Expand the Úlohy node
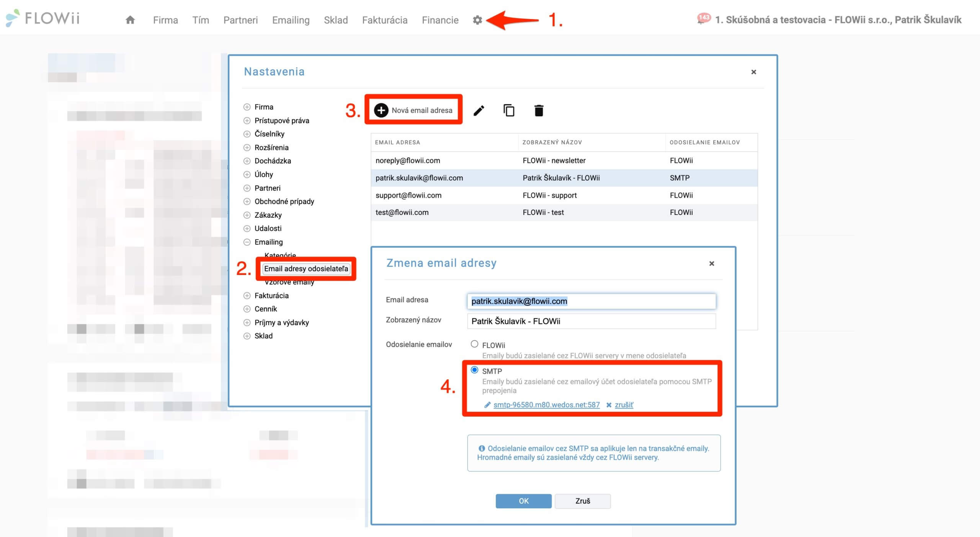 coord(247,174)
